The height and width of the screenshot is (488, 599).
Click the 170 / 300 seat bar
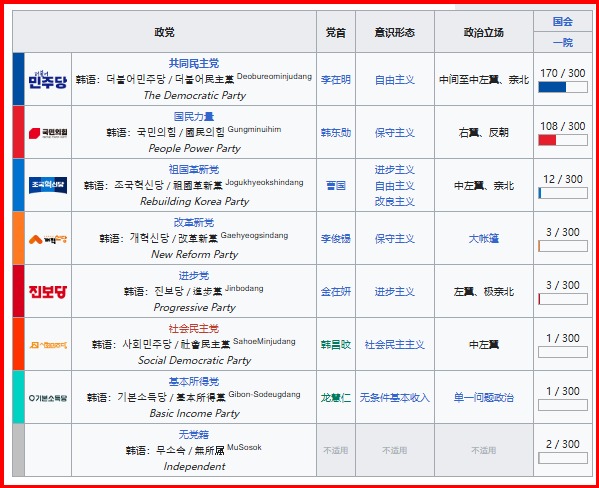563,87
